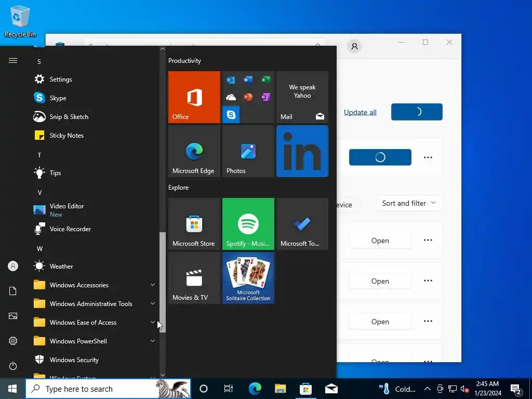532x399 pixels.
Task: Open Mail from the taskbar
Action: click(x=331, y=389)
